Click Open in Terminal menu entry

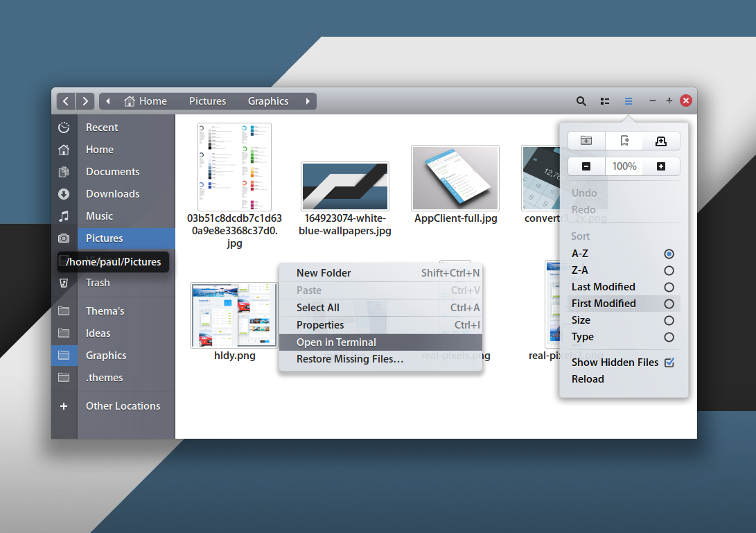(381, 342)
